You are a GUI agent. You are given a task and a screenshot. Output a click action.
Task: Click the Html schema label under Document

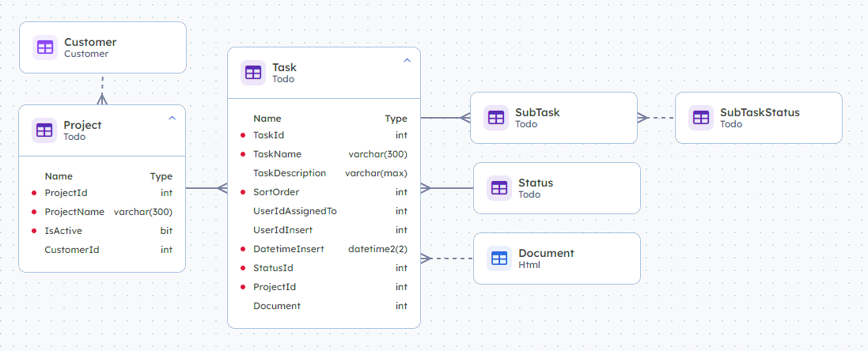pyautogui.click(x=529, y=266)
